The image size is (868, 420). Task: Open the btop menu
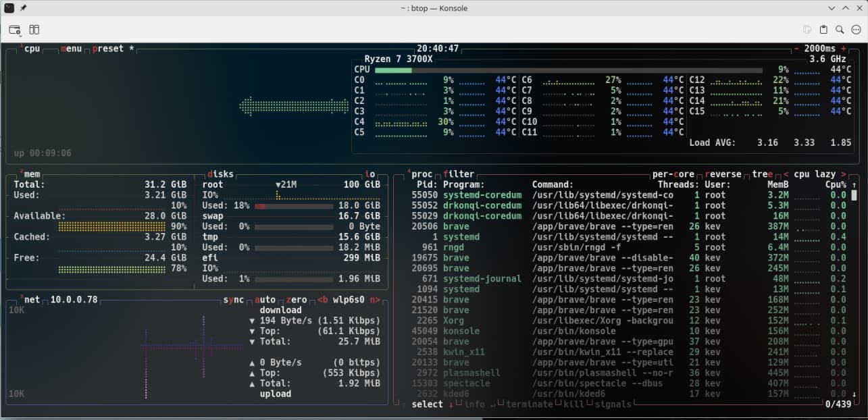click(x=71, y=49)
